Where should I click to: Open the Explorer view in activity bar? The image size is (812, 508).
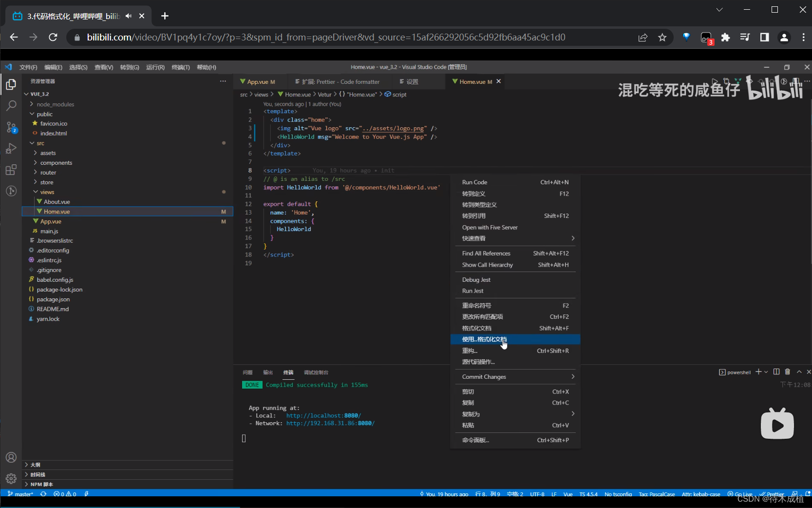(11, 84)
